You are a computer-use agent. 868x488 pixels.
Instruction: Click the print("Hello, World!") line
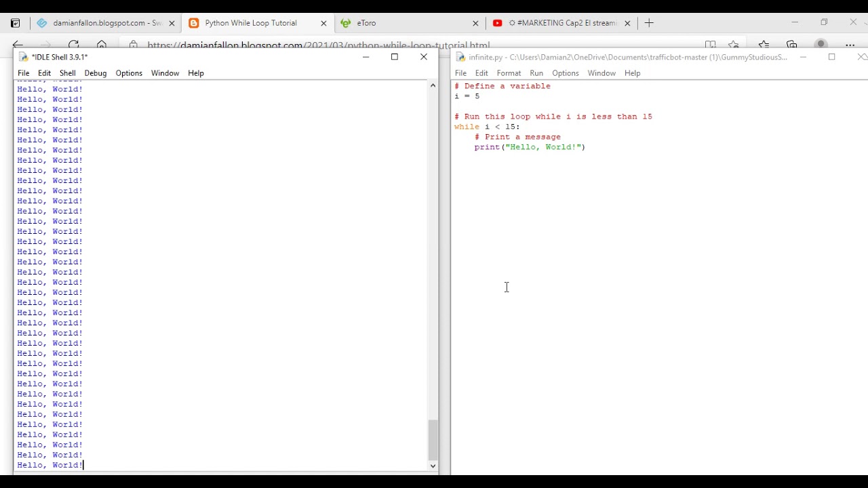pyautogui.click(x=530, y=147)
